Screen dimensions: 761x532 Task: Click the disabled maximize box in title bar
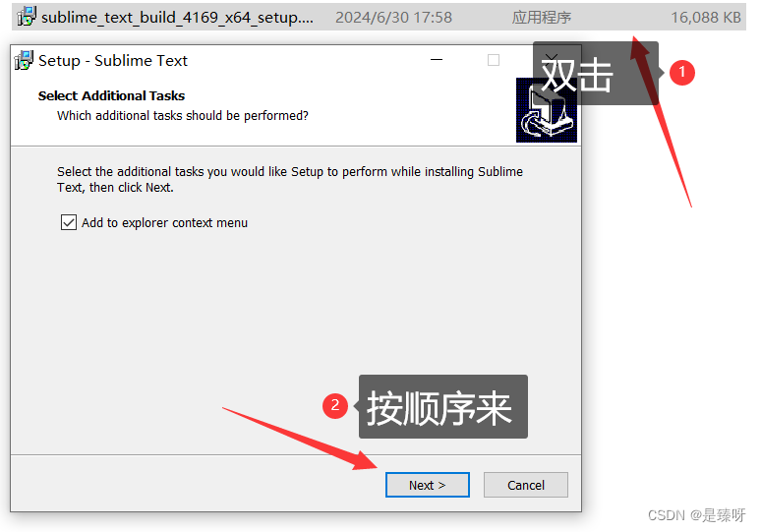[x=494, y=60]
